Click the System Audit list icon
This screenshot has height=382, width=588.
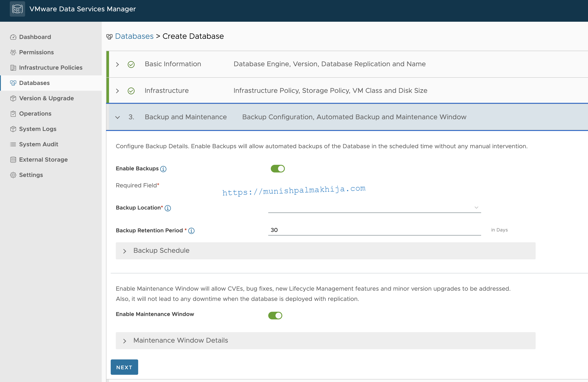pyautogui.click(x=13, y=144)
